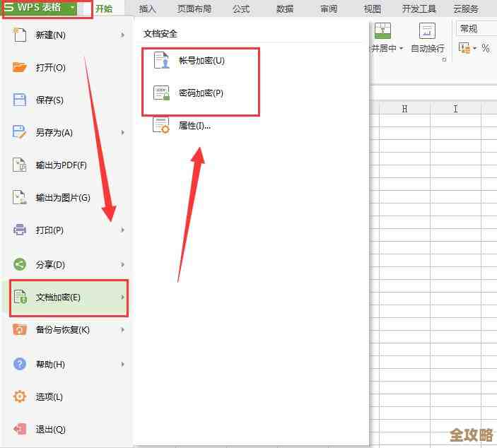Click the Save As pencil-disk icon

pos(20,132)
